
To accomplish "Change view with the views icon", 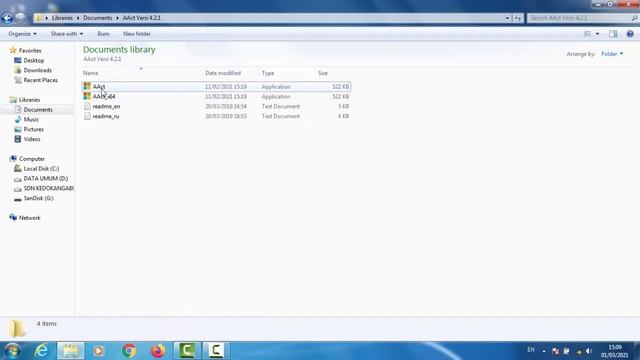I will point(587,34).
